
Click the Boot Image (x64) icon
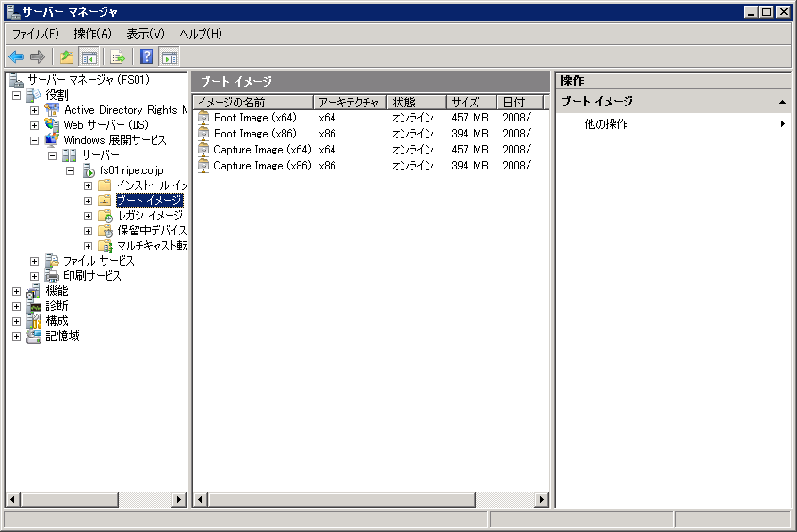(203, 118)
